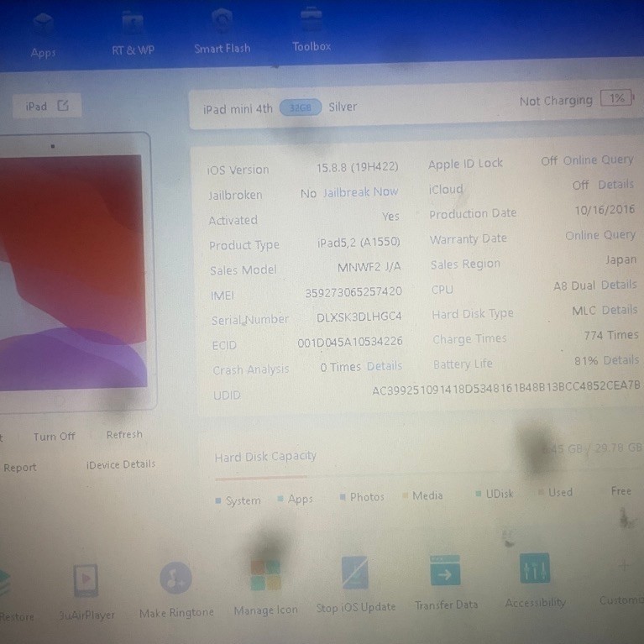
Task: Click the UDisk legend swatch
Action: pos(478,493)
